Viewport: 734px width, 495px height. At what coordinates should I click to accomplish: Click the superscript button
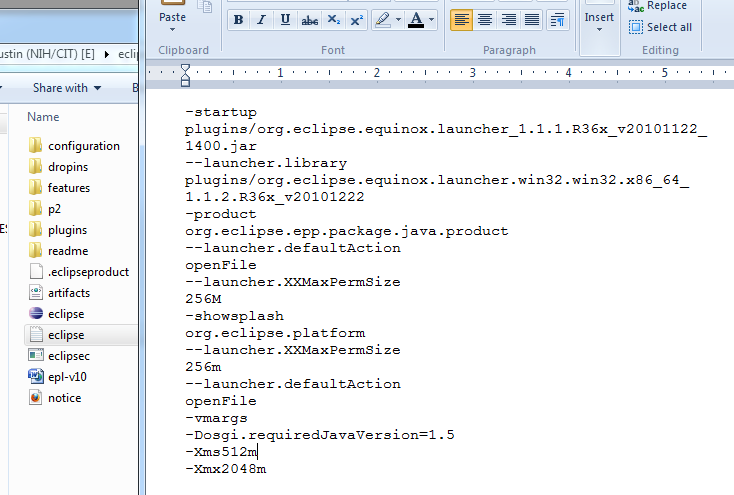click(357, 20)
